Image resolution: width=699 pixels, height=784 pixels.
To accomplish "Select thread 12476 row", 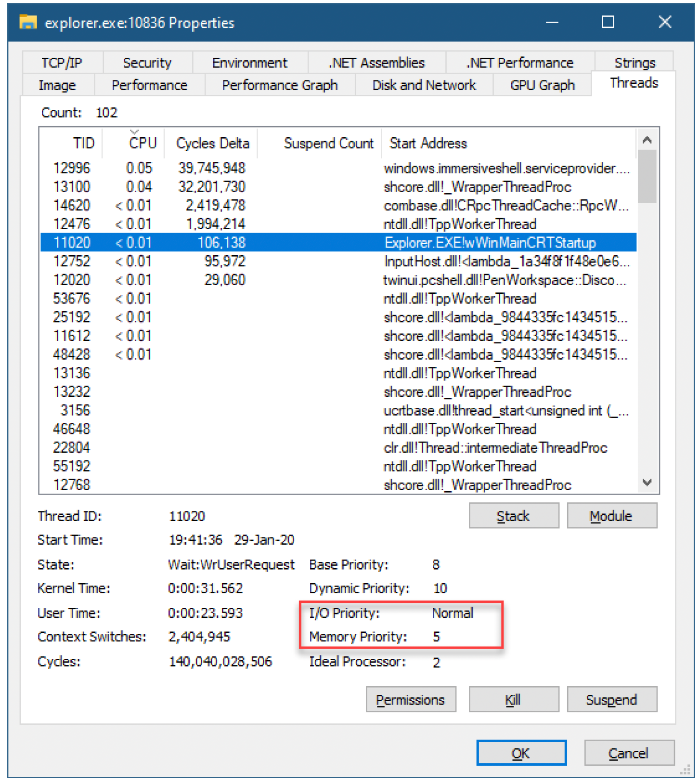I will click(x=338, y=224).
